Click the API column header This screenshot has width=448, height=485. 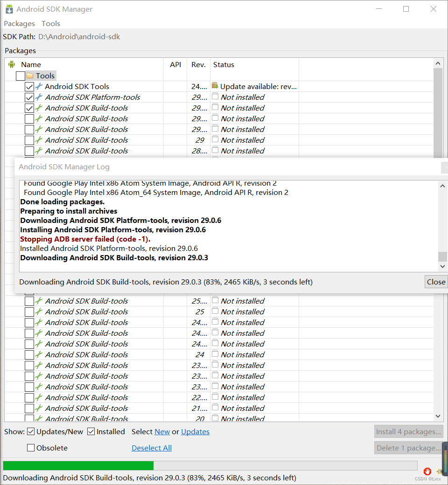tap(175, 65)
